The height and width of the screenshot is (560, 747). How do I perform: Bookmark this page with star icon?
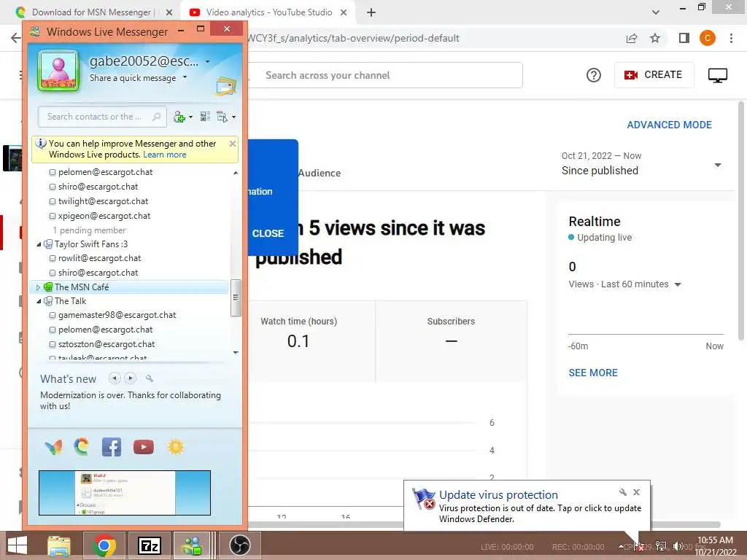655,38
